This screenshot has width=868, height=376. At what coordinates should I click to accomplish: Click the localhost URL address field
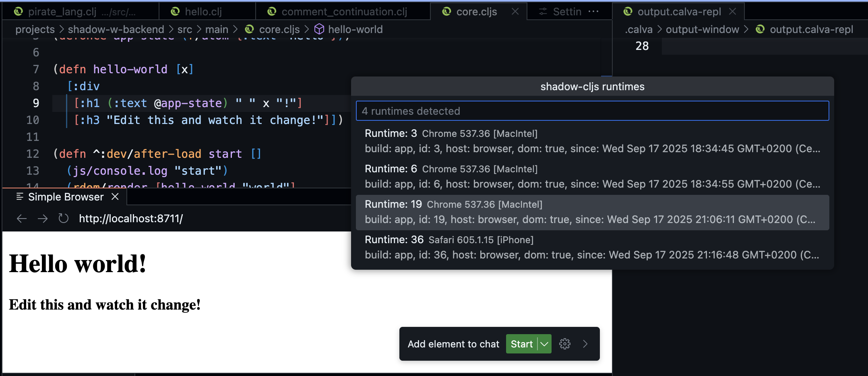pos(131,218)
